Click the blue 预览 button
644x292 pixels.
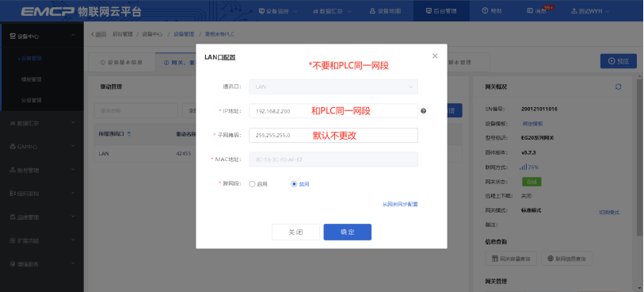click(619, 61)
